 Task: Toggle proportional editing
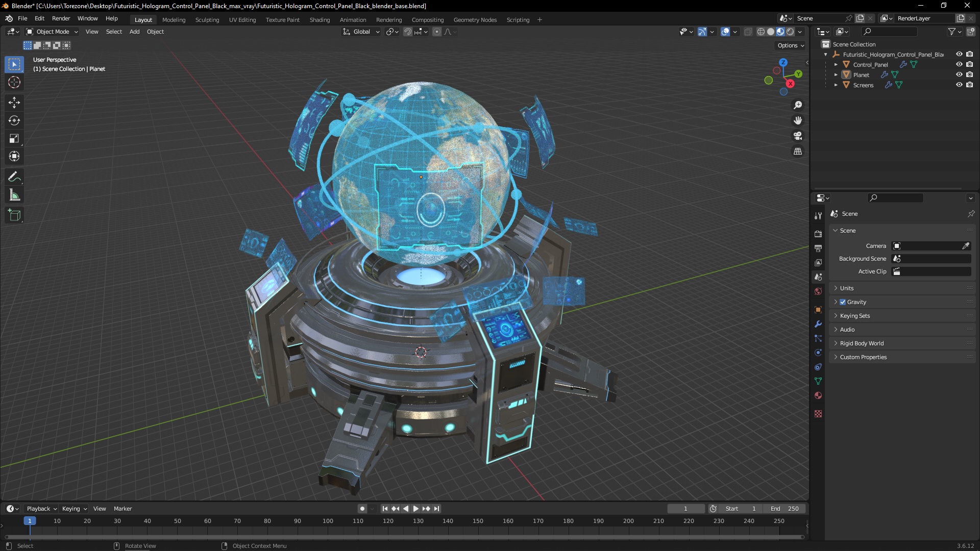(437, 32)
